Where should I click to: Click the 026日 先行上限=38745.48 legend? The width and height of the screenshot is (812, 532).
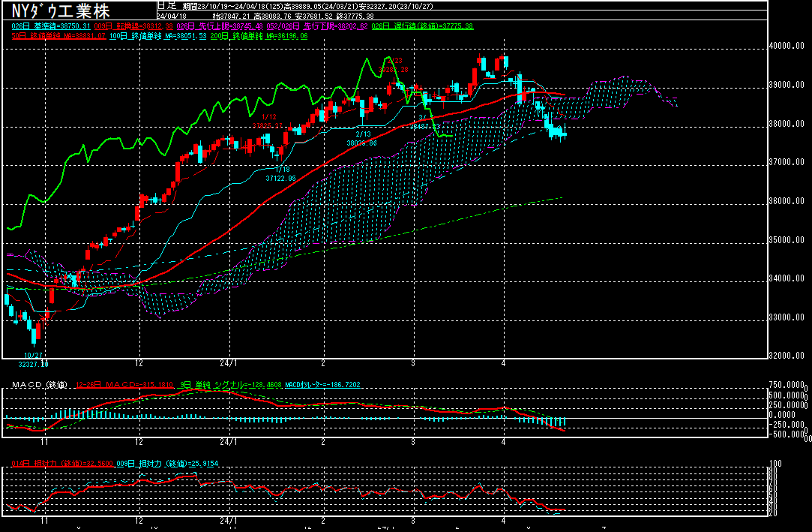(x=220, y=26)
